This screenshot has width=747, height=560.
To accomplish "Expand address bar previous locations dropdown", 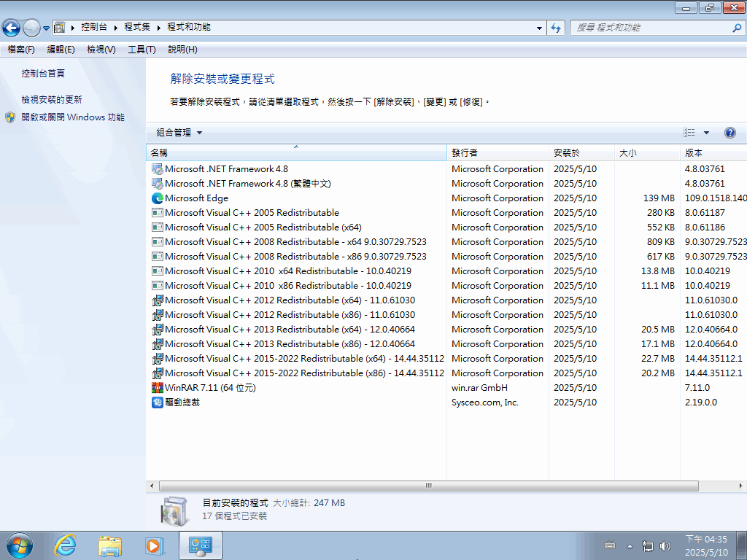I will [x=539, y=28].
